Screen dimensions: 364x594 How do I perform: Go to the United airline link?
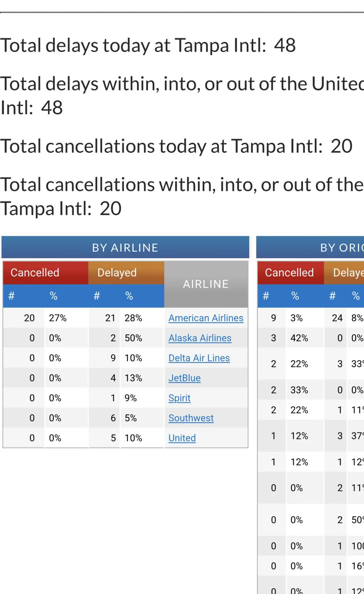click(x=182, y=438)
